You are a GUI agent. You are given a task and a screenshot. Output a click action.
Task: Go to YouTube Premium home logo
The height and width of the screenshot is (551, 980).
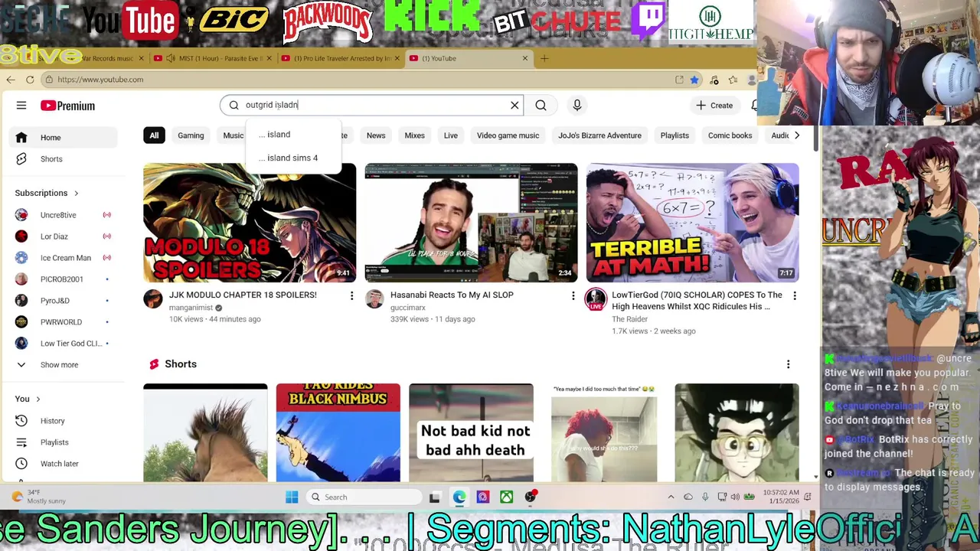coord(68,106)
